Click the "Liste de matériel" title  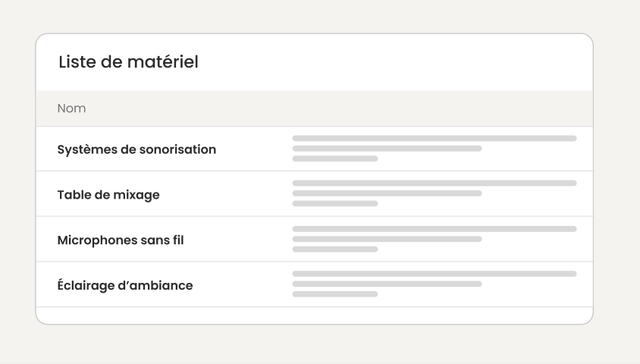click(128, 62)
